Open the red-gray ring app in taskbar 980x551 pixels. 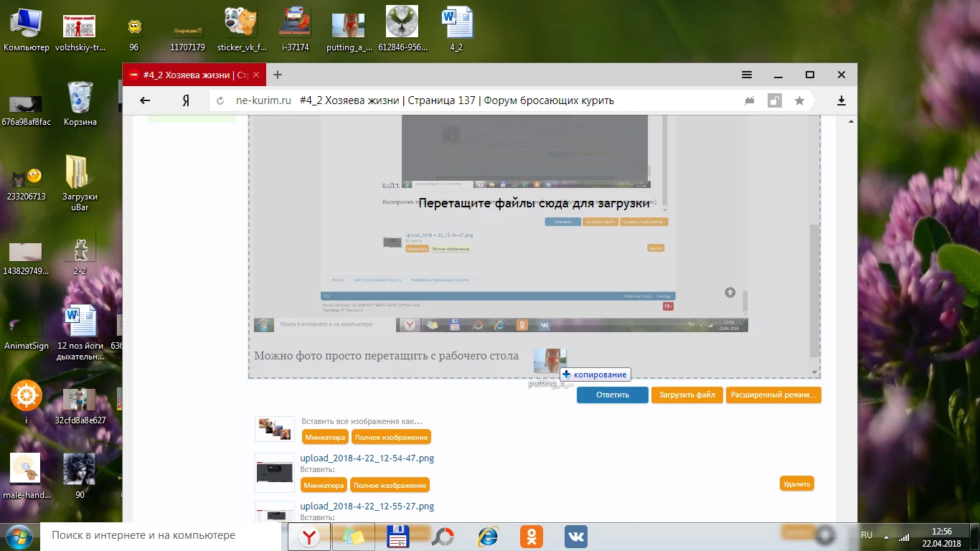443,536
